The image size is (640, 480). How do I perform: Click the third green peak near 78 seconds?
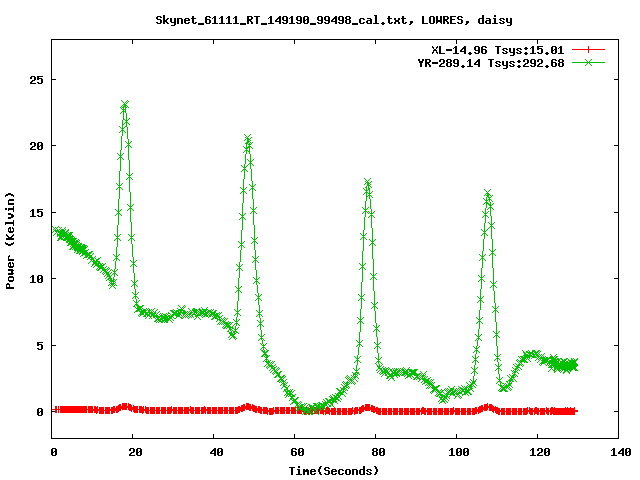pos(368,183)
